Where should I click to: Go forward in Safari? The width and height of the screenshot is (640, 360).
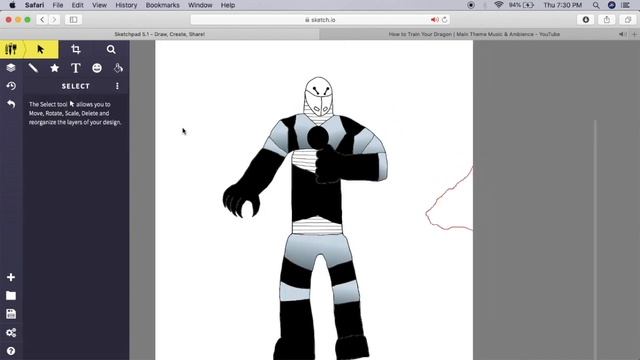[x=54, y=20]
